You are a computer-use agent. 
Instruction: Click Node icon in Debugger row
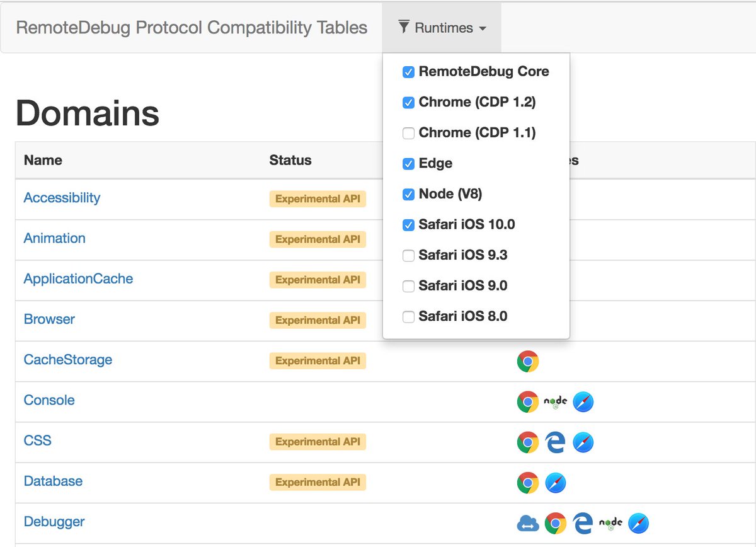click(610, 523)
